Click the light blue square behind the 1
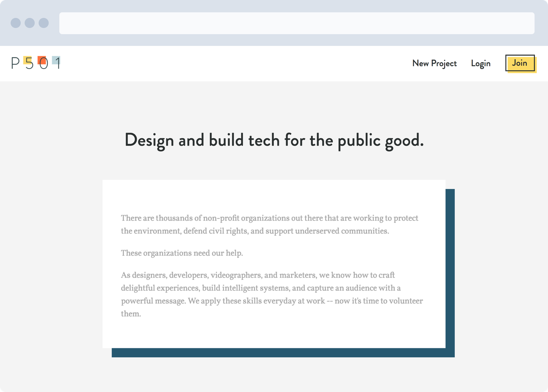548x392 pixels. coord(55,60)
